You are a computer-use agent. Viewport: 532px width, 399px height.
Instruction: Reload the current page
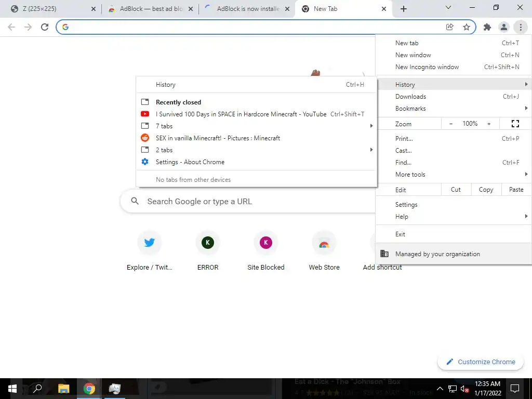(45, 27)
